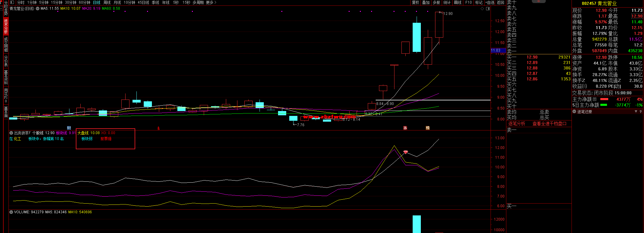Image resolution: width=644 pixels, height=233 pixels.
Task: Expand the 青龙管业(日线) indicator dropdown arrow
Action: coord(38,8)
